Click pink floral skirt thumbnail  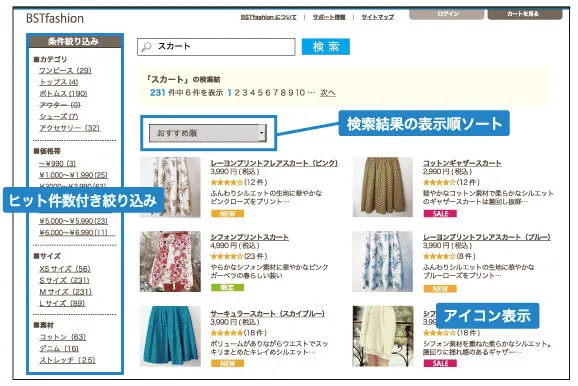(170, 187)
